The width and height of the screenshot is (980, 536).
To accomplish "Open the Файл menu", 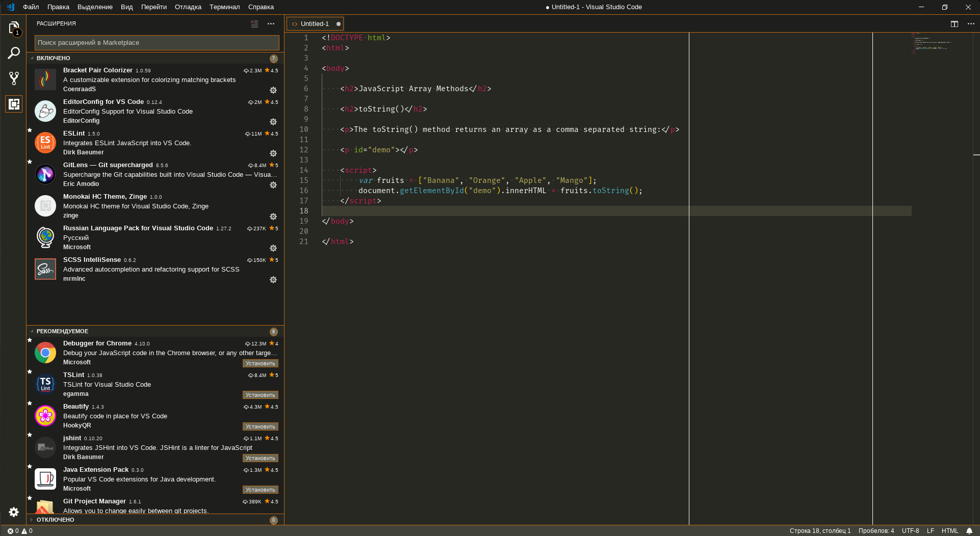I will [x=31, y=7].
